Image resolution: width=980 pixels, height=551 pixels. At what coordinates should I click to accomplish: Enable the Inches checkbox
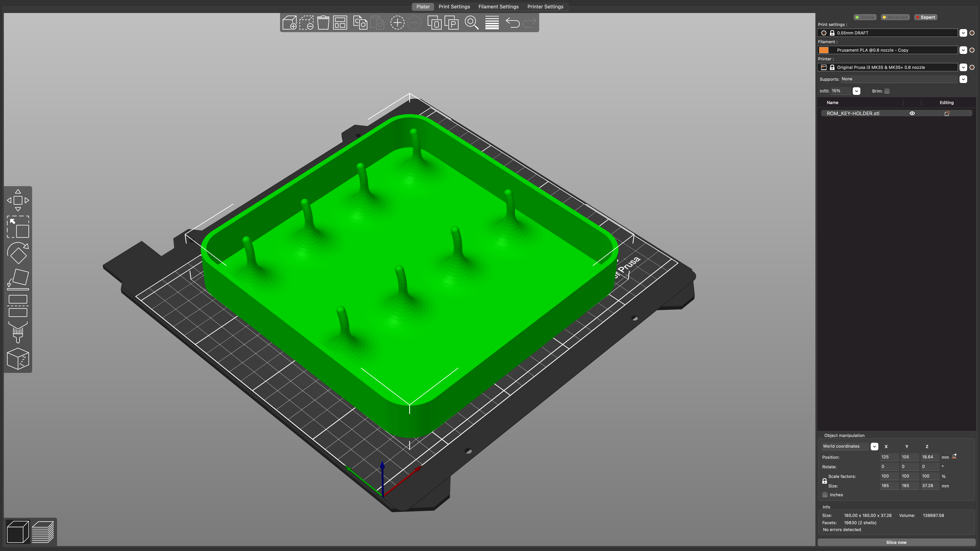(825, 495)
